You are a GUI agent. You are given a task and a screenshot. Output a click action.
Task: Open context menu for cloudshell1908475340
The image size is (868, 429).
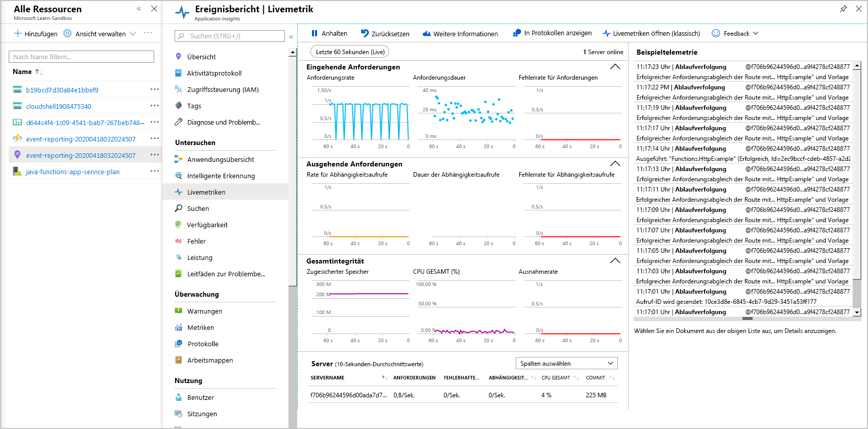click(x=155, y=106)
